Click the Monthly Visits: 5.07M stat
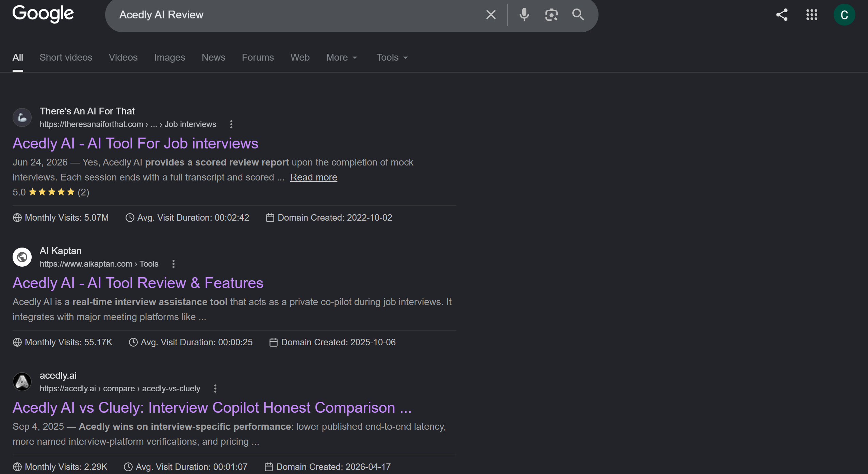Viewport: 868px width, 474px height. [67, 218]
